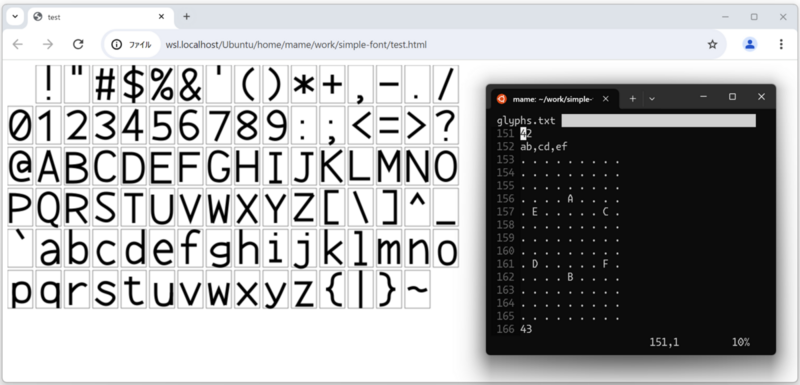The image size is (800, 385).
Task: Click the '%' glyph box
Action: point(162,84)
